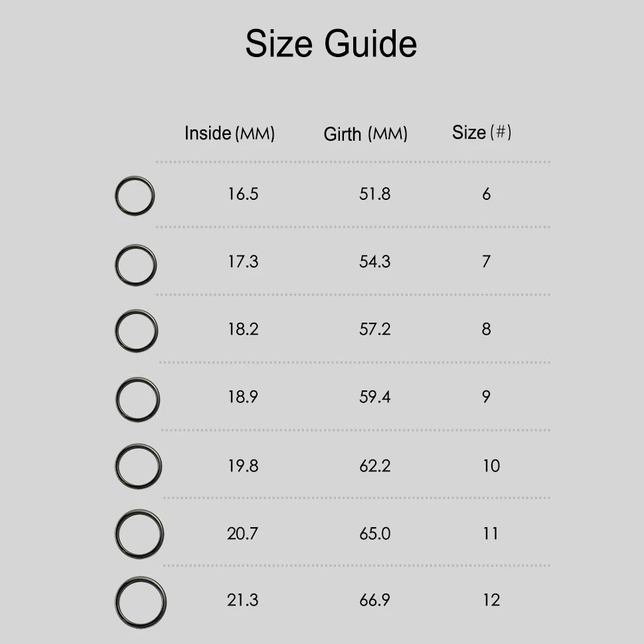This screenshot has height=644, width=644.
Task: Click the 65.0 girth value
Action: point(374,534)
